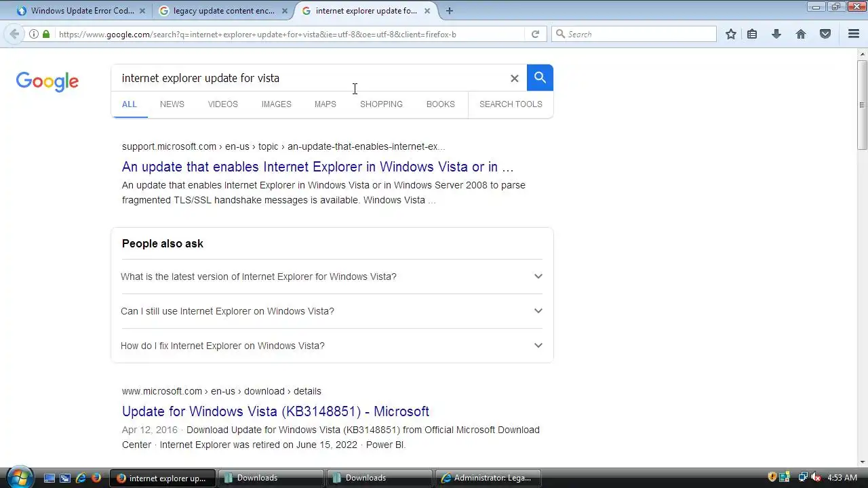Expand 'How do I fix Internet Explorer' question

point(332,346)
